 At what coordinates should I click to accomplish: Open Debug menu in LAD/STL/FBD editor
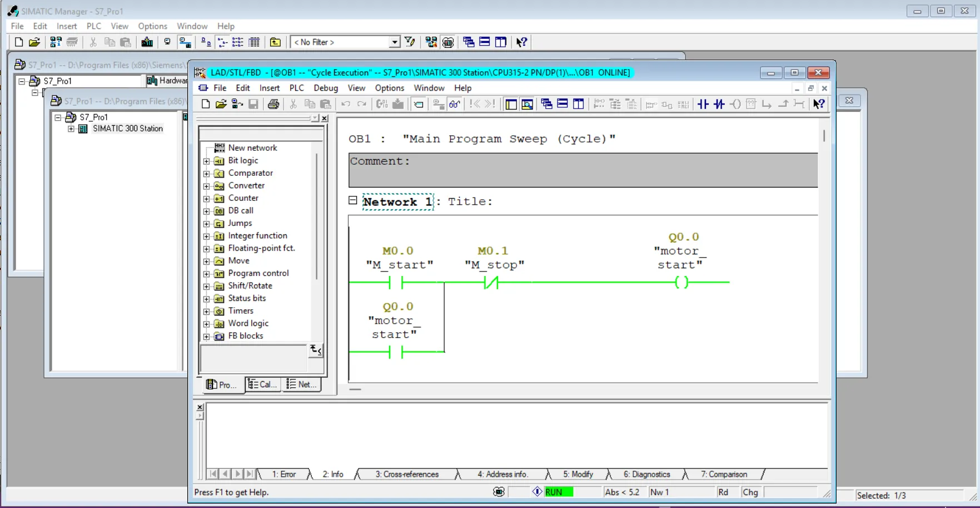(x=326, y=88)
